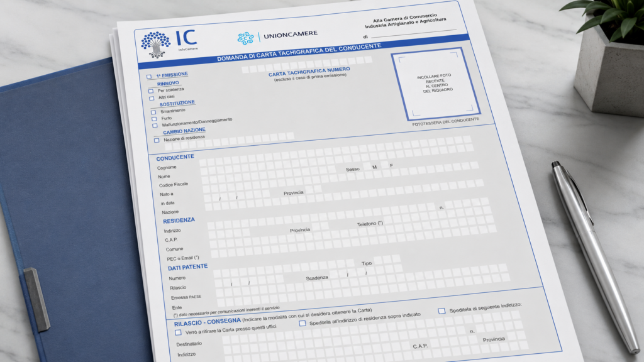
Task: Click the 'Rilascio' label under Dati Patente
Action: pos(178,288)
